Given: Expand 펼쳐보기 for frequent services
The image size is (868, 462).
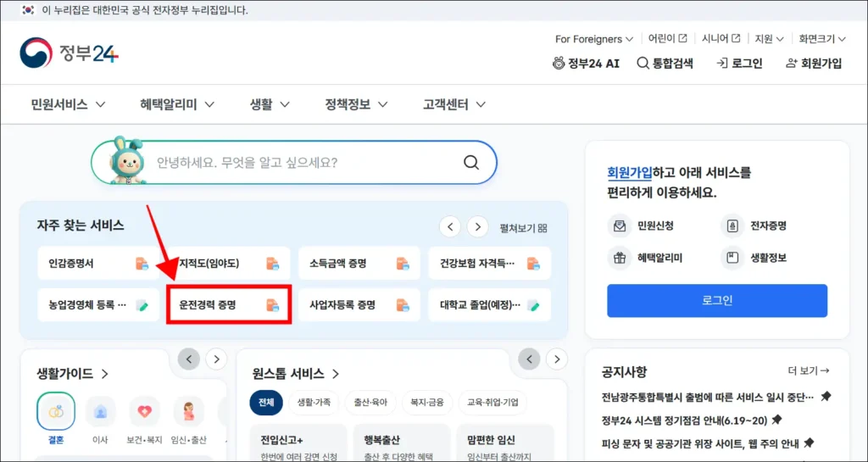Looking at the screenshot, I should [523, 227].
